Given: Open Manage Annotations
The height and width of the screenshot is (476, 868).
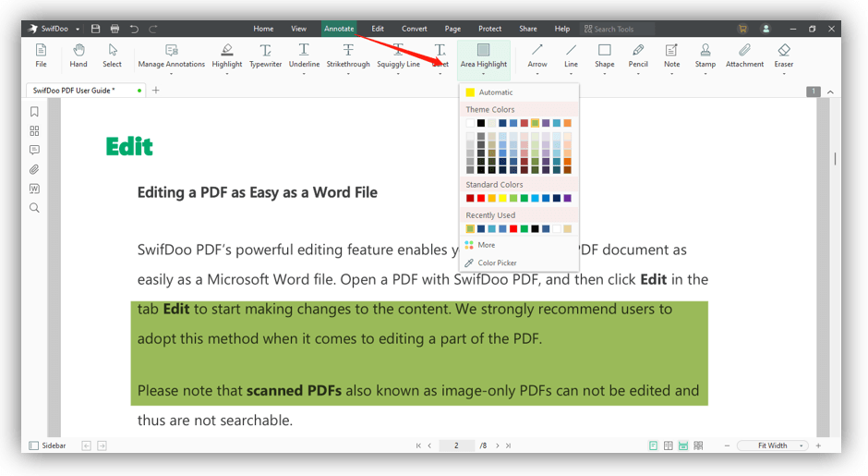Looking at the screenshot, I should pos(171,55).
